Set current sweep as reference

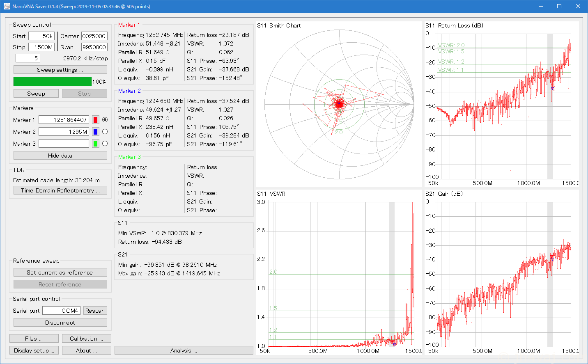60,272
